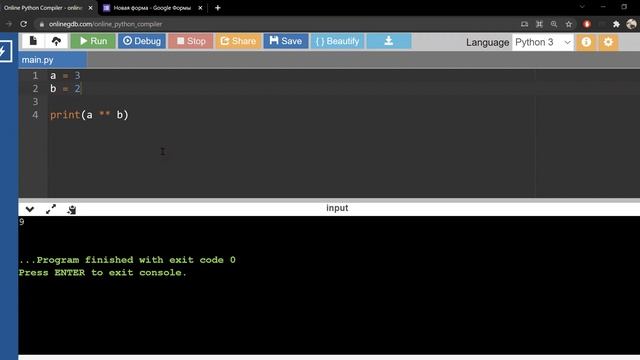The height and width of the screenshot is (360, 640).
Task: Open a new browser tab
Action: (x=218, y=8)
